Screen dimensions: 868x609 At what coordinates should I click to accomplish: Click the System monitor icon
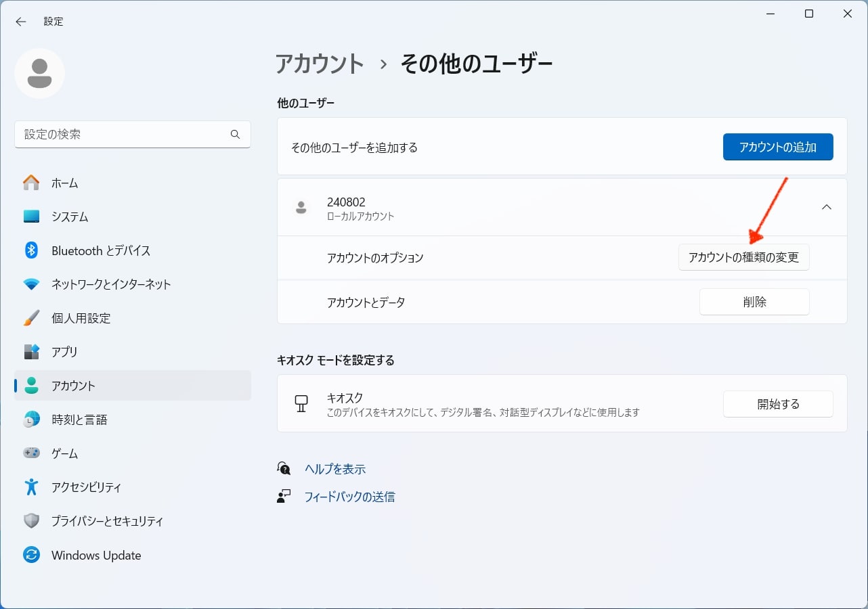tap(31, 217)
